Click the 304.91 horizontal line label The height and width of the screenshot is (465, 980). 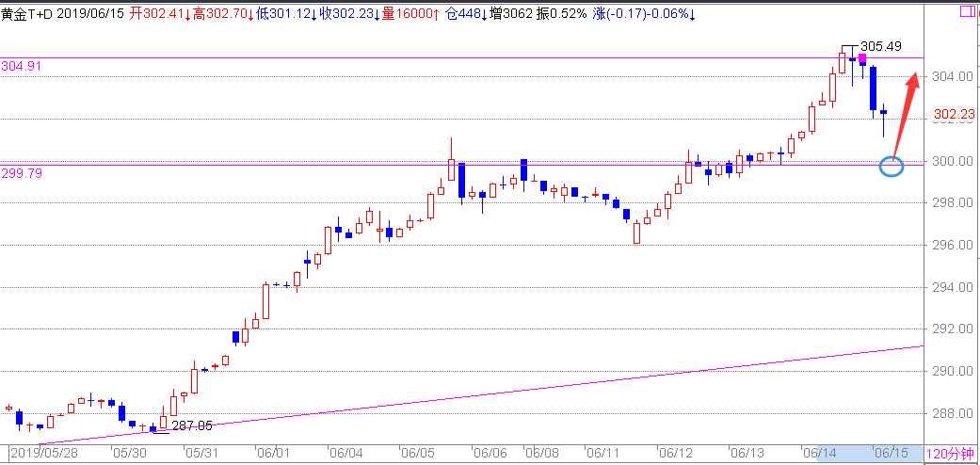pyautogui.click(x=22, y=66)
